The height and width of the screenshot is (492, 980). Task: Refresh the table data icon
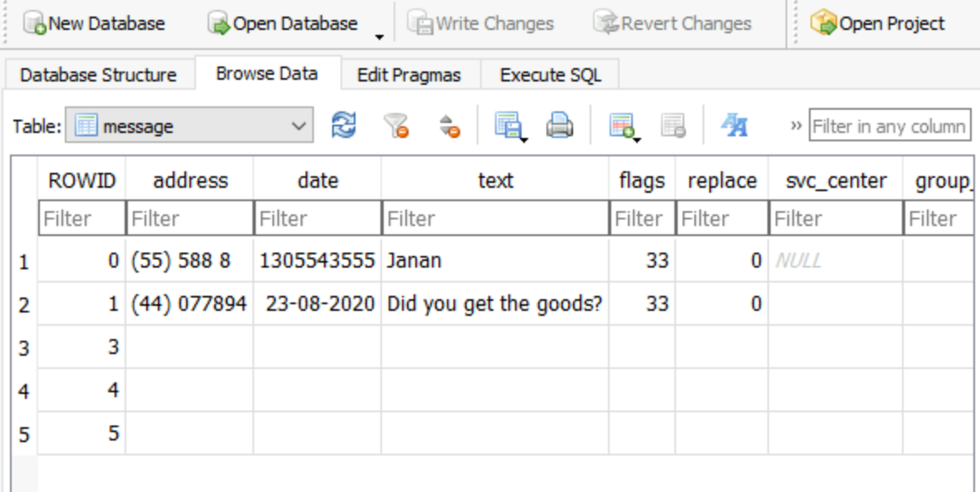tap(344, 125)
